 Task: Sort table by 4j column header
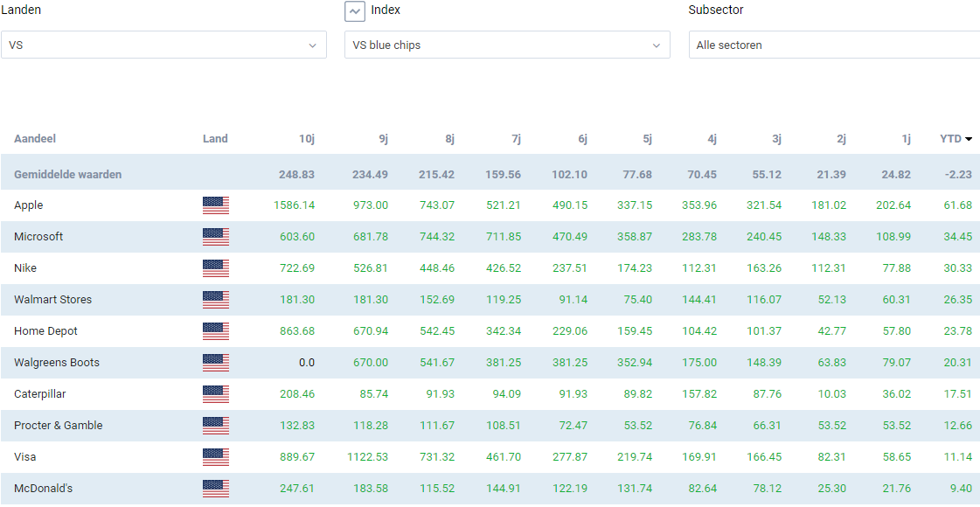pyautogui.click(x=712, y=139)
